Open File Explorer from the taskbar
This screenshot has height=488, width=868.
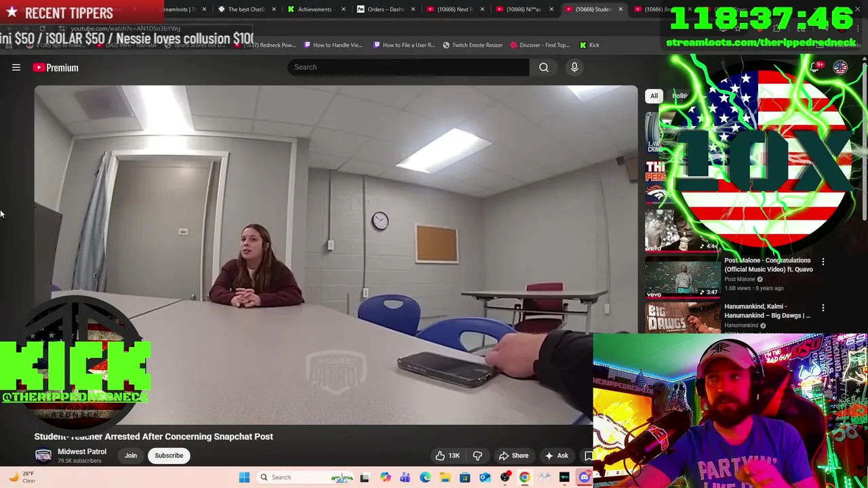point(445,477)
